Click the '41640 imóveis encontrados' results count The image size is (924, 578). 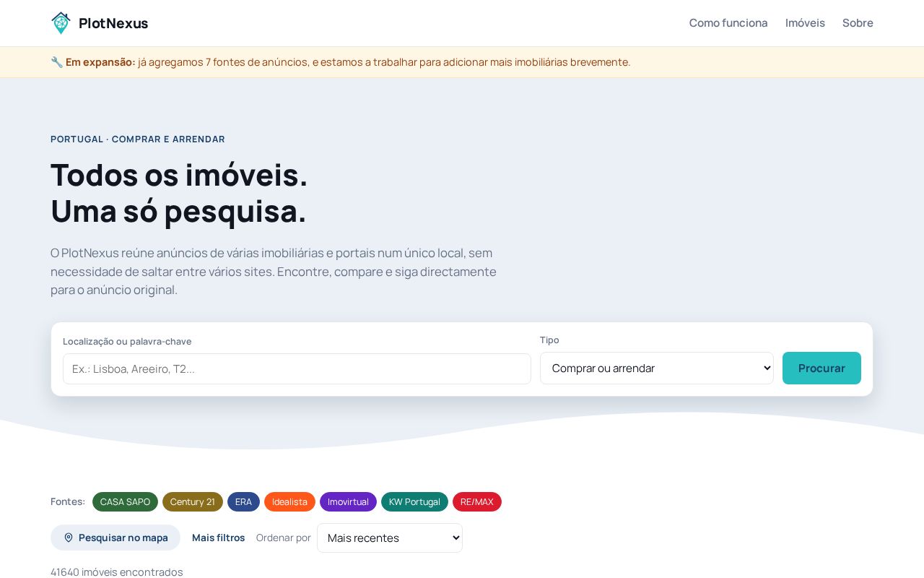(117, 571)
